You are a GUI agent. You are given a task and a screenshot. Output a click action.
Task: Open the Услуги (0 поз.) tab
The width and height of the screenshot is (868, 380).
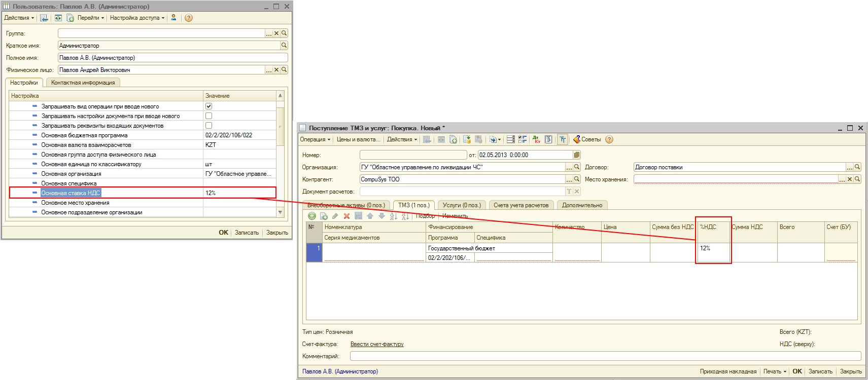(461, 205)
